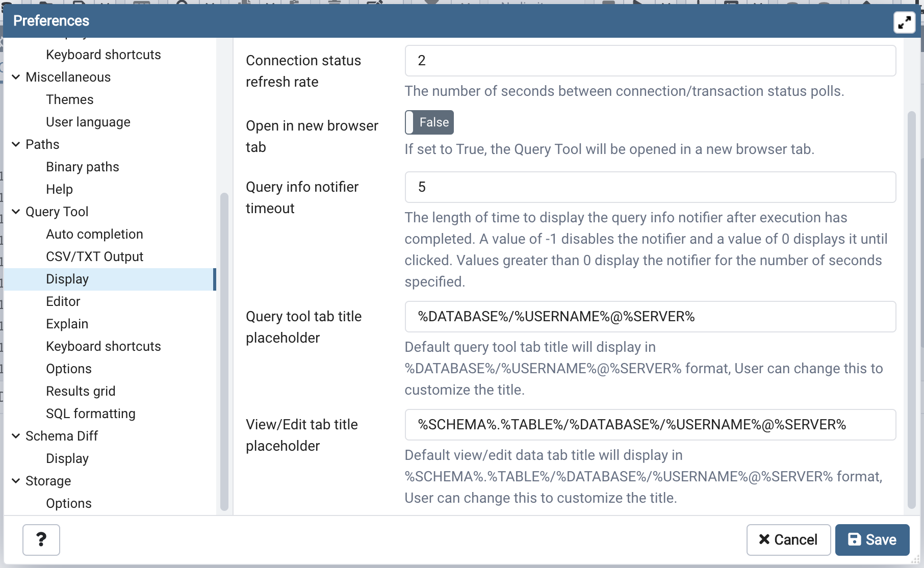Edit the Query info notifier timeout field

[x=650, y=187]
